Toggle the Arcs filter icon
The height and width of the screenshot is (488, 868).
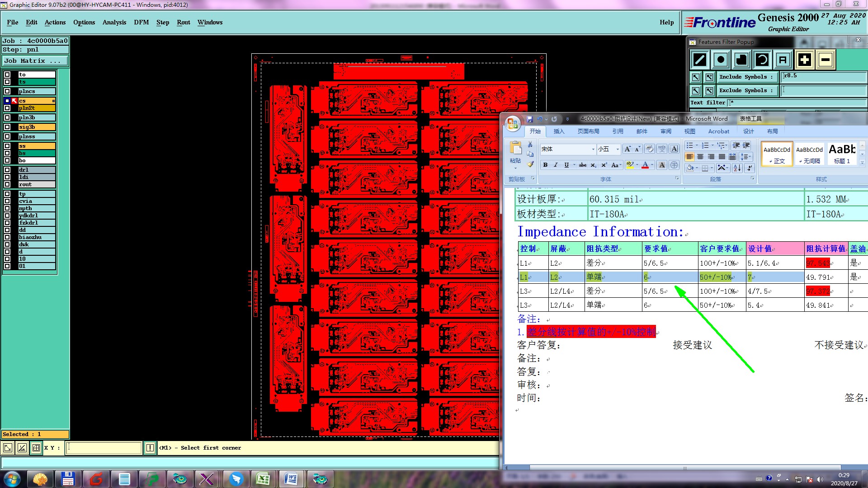[762, 60]
